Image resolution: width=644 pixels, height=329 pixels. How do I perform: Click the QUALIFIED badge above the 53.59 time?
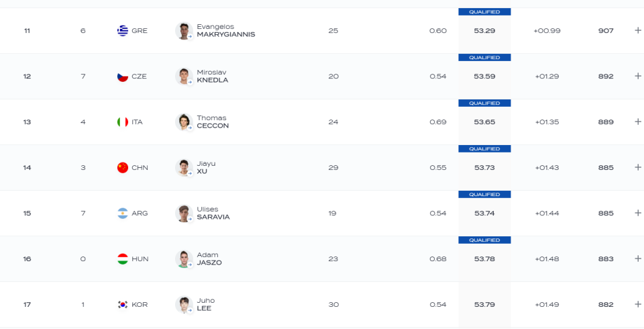pyautogui.click(x=484, y=58)
